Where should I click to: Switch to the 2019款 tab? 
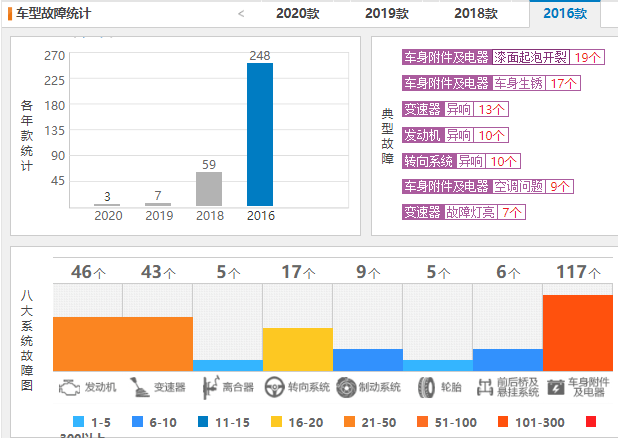386,14
